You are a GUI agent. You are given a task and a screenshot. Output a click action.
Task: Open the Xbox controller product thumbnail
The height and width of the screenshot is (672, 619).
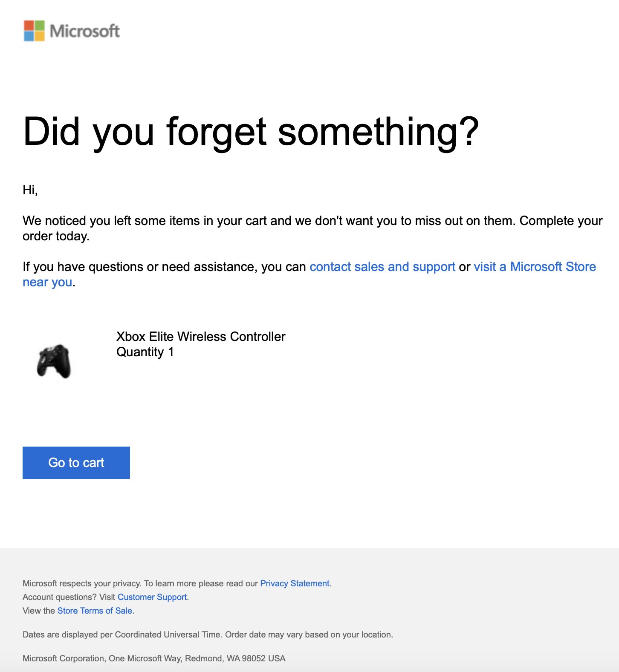click(x=54, y=361)
